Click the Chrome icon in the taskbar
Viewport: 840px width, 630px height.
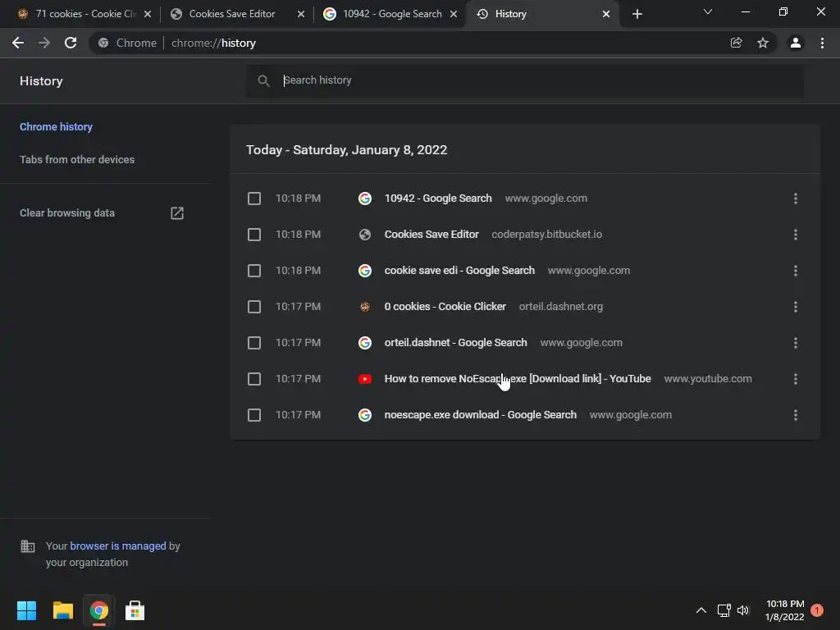(98, 610)
